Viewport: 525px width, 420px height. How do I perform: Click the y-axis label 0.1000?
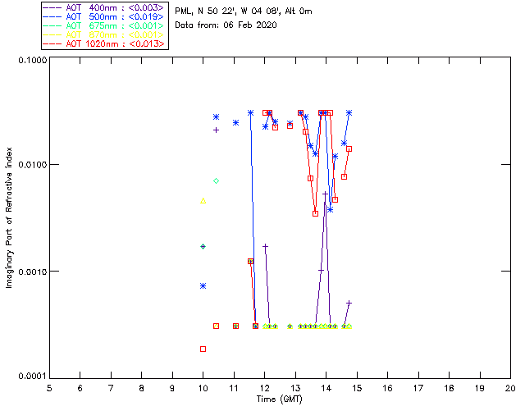[x=32, y=60]
